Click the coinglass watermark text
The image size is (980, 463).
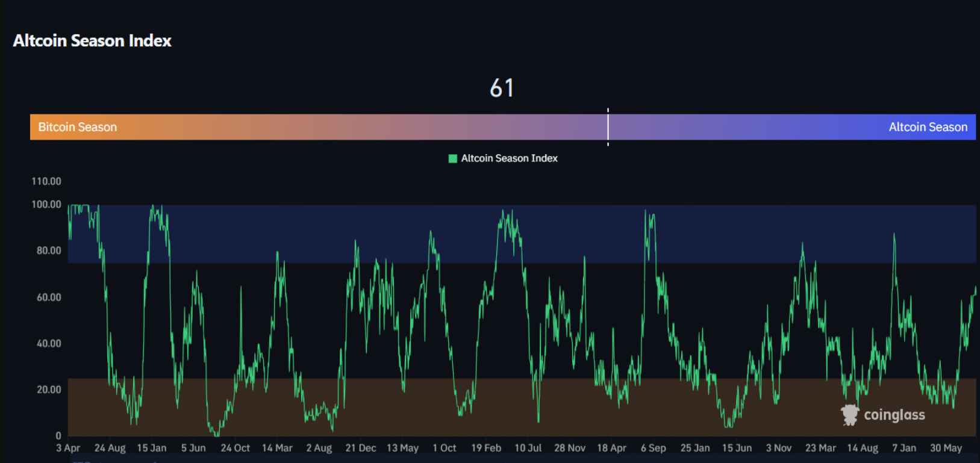(894, 415)
